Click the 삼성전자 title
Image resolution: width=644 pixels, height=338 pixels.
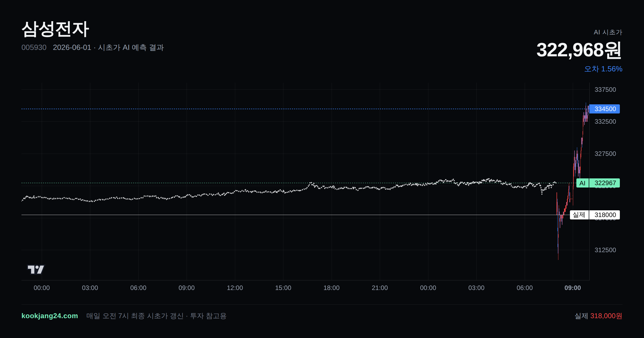[x=55, y=29]
